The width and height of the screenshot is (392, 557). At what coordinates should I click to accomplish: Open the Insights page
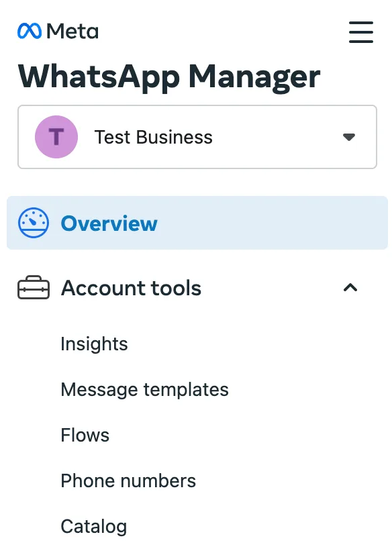tap(94, 344)
